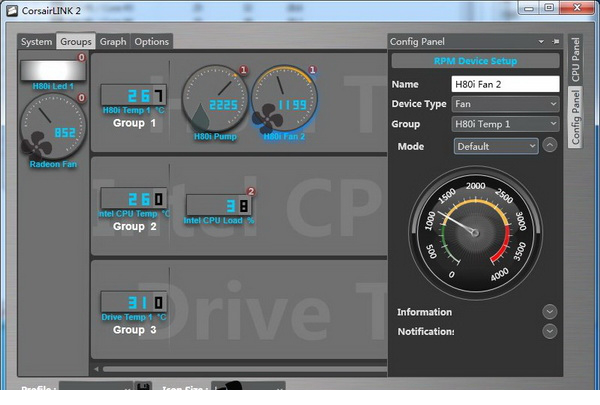
Task: Open the CPU Panel side tab
Action: 575,60
